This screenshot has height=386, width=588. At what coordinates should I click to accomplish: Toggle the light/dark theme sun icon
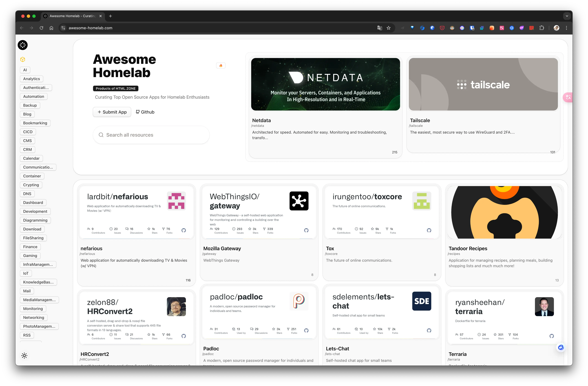tap(24, 356)
